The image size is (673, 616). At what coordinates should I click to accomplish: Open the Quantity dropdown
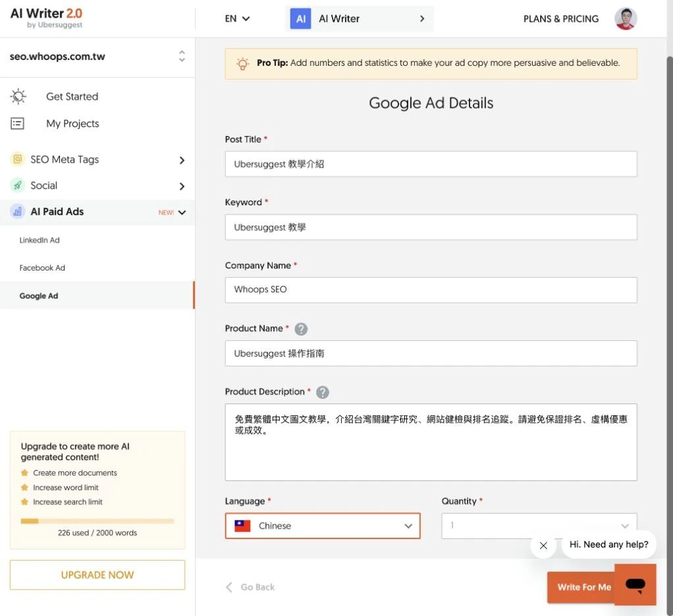(539, 525)
